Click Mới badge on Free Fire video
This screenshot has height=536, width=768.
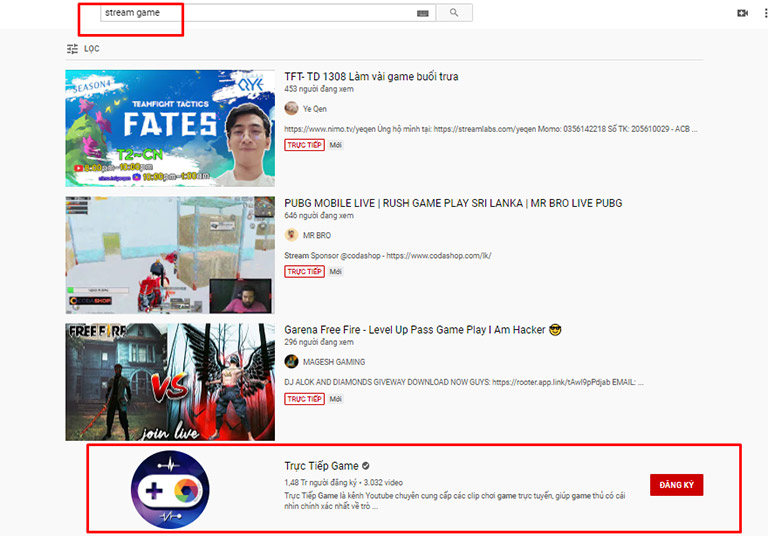click(x=336, y=399)
